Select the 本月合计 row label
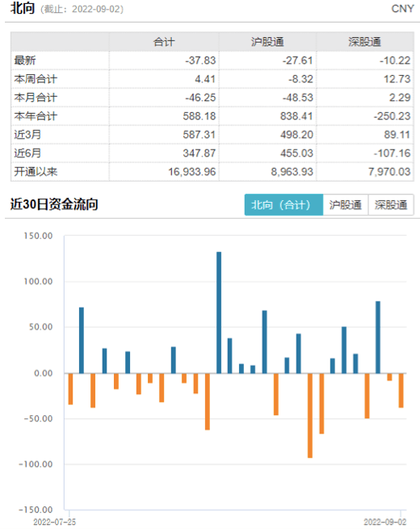This screenshot has width=420, height=529. (36, 98)
